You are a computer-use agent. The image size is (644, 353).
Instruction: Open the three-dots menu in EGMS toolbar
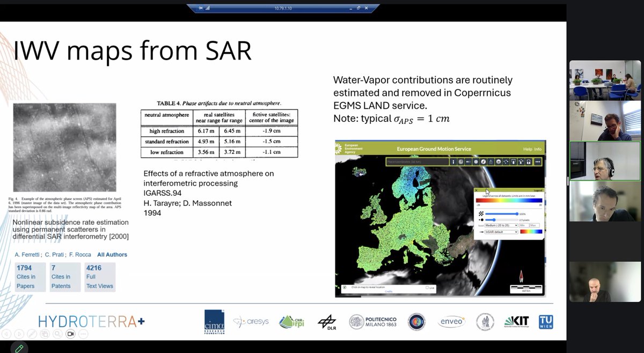pos(538,161)
